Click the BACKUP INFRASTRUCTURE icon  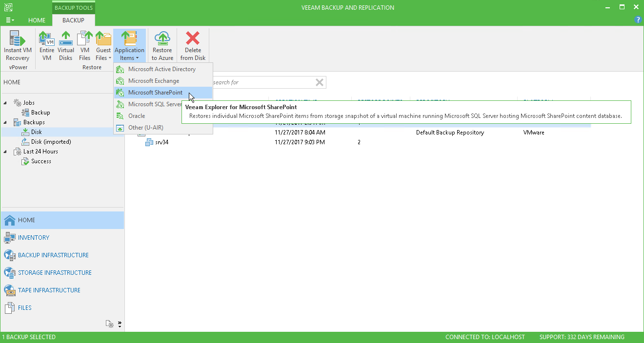[10, 255]
